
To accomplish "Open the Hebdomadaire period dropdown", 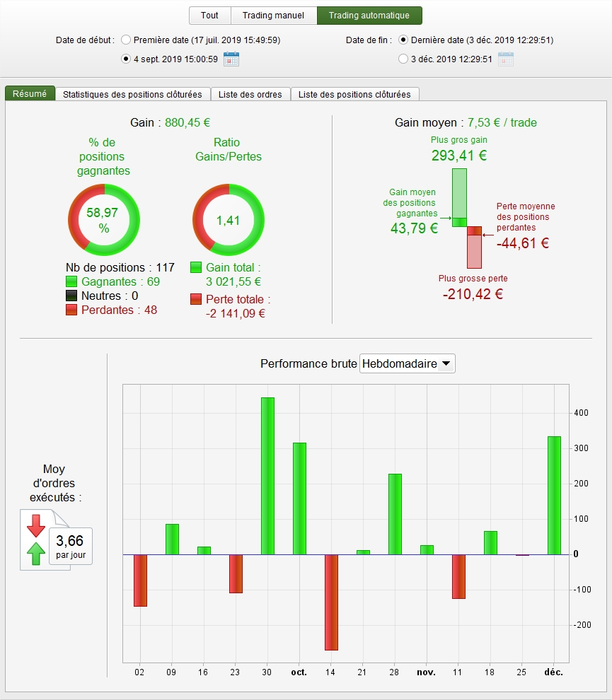I will tap(408, 363).
